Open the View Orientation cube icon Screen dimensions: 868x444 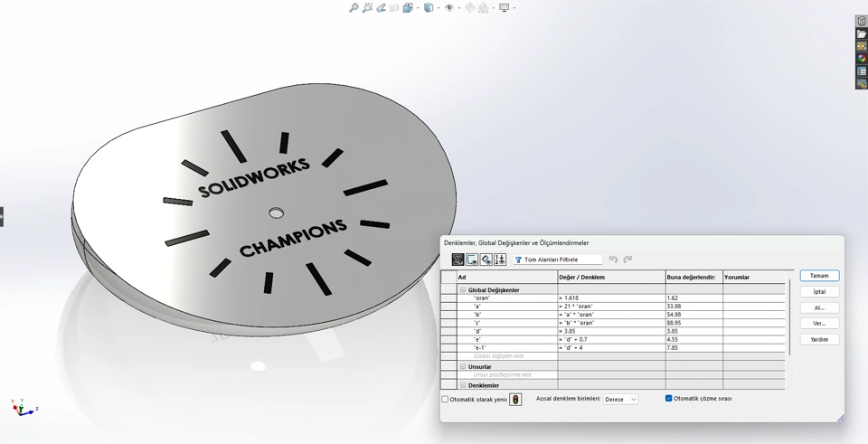tap(408, 8)
